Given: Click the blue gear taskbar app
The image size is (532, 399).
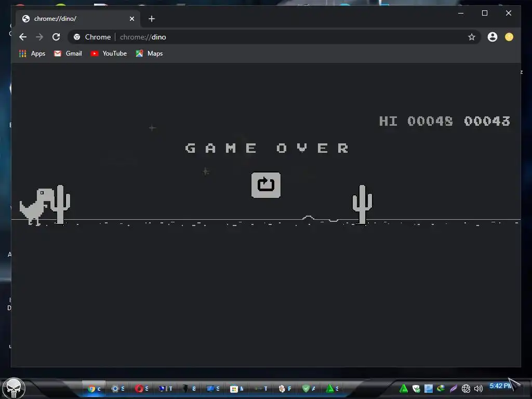Looking at the screenshot, I should click(118, 389).
